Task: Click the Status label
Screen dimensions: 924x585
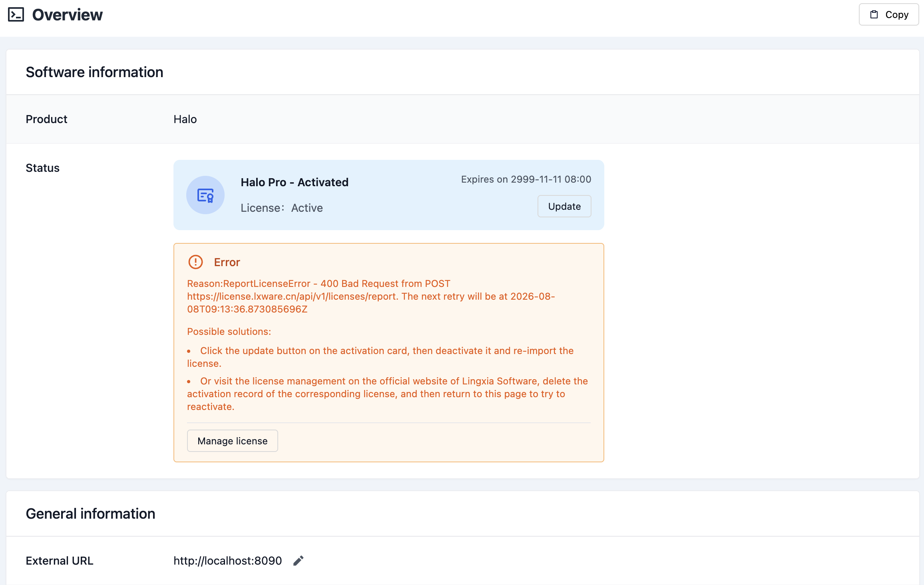Action: (x=43, y=168)
